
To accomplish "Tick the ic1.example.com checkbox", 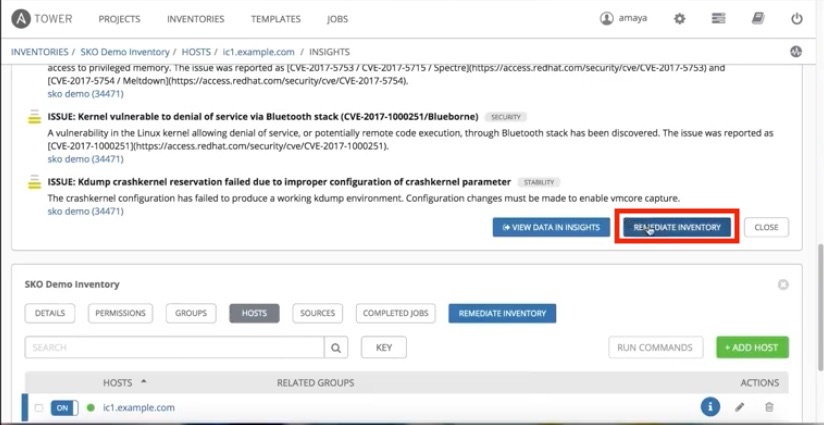I will click(x=39, y=408).
